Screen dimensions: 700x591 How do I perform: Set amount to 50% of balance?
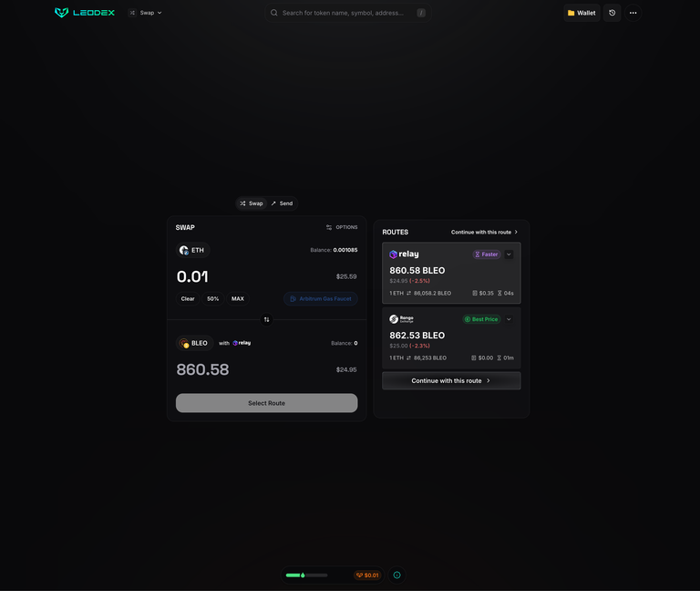[213, 299]
